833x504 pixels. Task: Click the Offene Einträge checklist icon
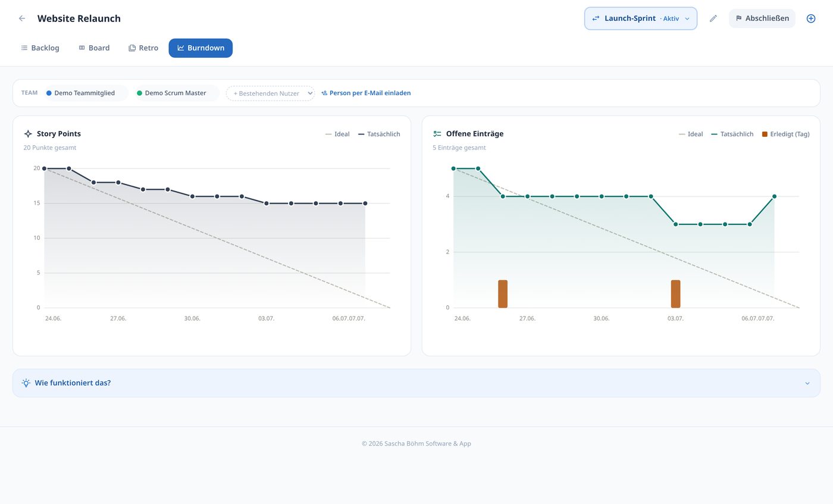click(437, 134)
